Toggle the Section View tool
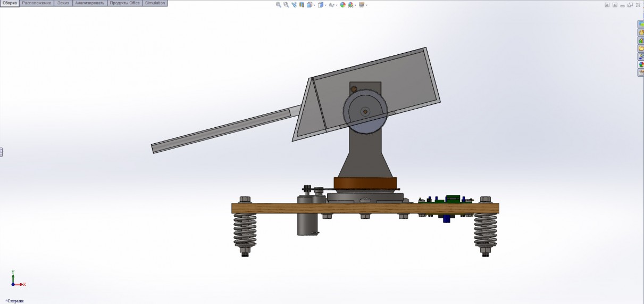This screenshot has width=644, height=304. 302,5
